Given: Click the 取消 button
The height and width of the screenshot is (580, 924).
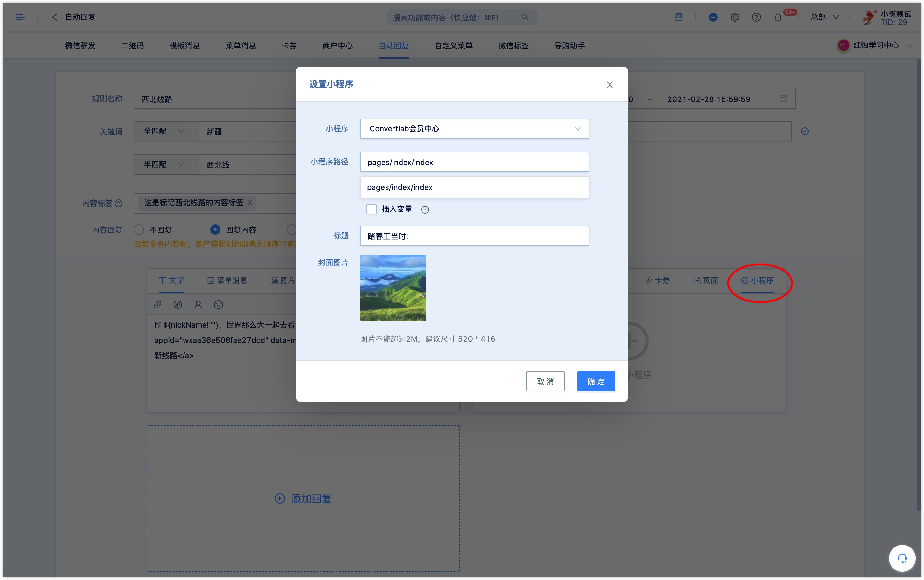Looking at the screenshot, I should coord(545,381).
